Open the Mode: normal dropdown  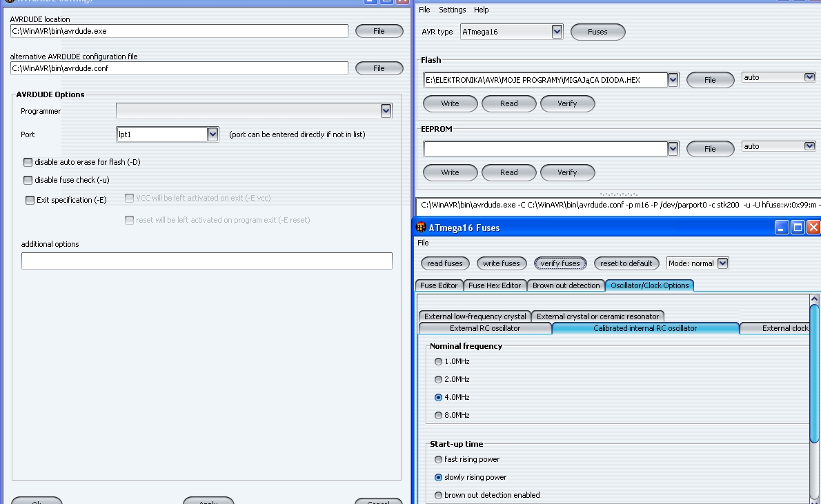point(722,263)
